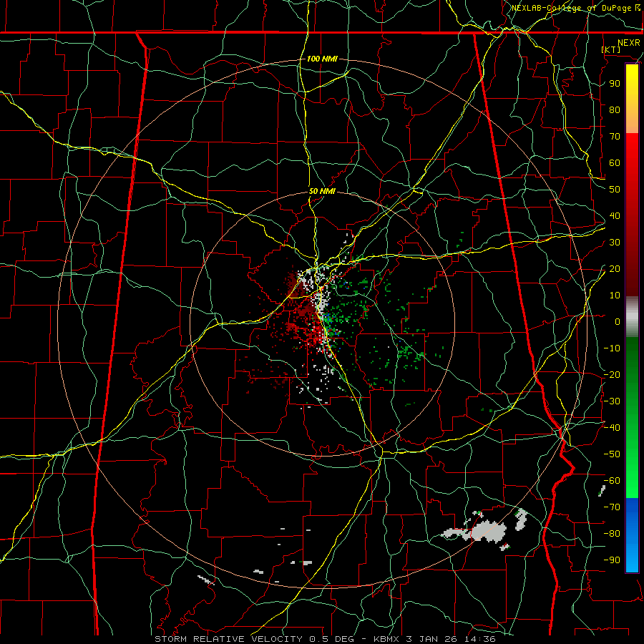Click the gray zero segment of color bar

[632, 317]
